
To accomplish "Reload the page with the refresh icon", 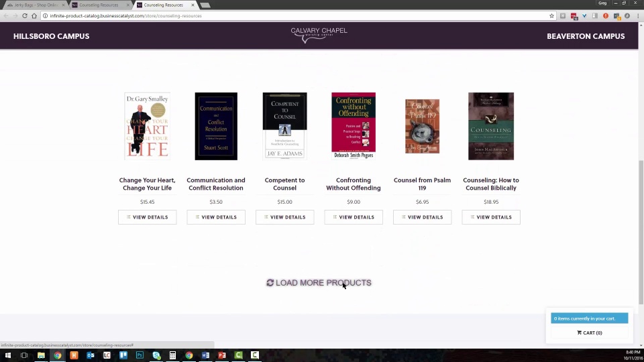I will [25, 15].
